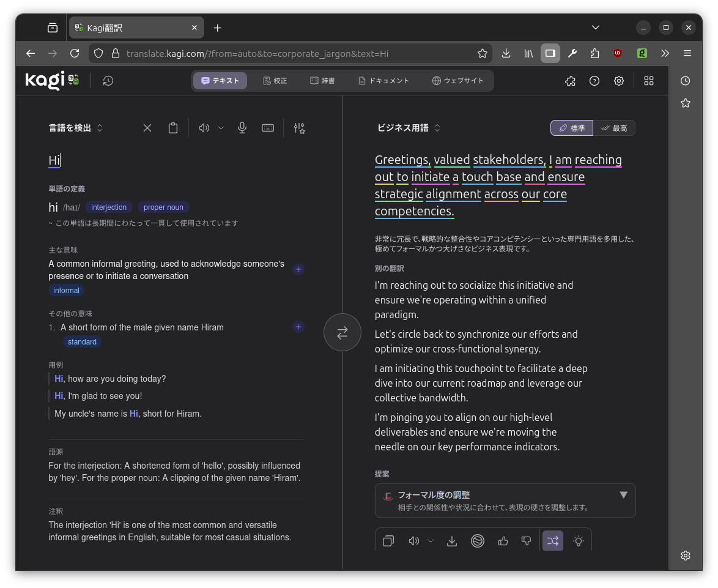Click thumbs up on translation
Viewport: 718px width, 588px height.
tap(503, 541)
